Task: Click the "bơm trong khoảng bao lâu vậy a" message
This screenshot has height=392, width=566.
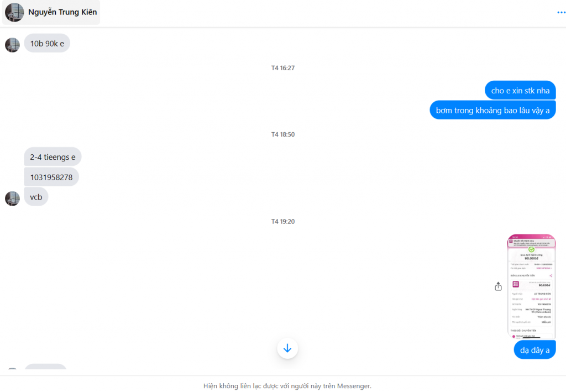Action: 492,111
